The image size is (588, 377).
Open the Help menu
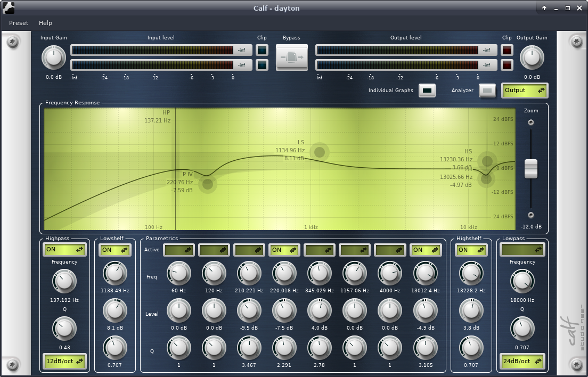pyautogui.click(x=45, y=23)
